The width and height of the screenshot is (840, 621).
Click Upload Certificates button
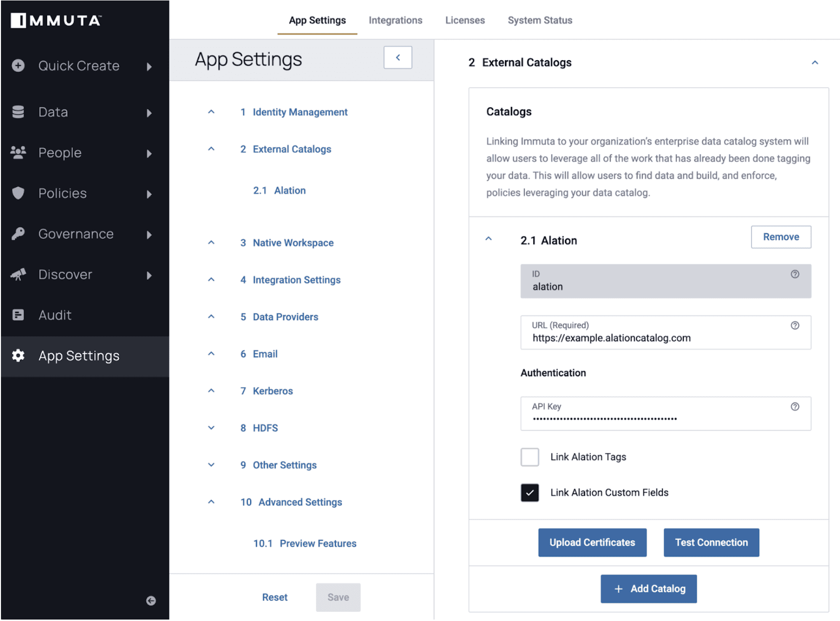click(592, 543)
